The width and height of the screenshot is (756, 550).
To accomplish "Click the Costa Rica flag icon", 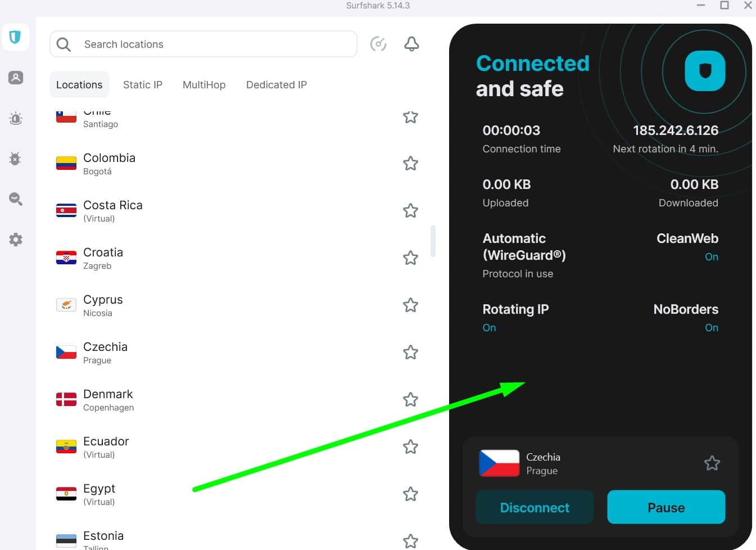I will (x=66, y=211).
